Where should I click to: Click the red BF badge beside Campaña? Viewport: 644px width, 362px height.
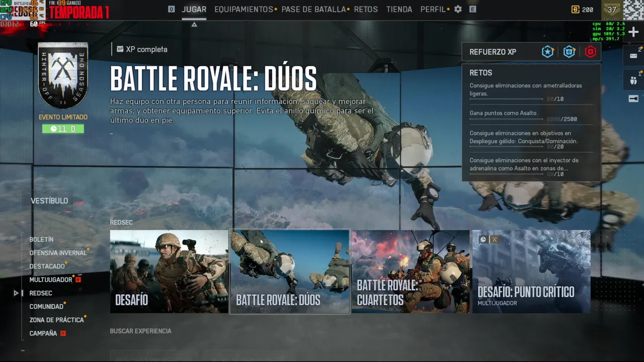tap(63, 333)
